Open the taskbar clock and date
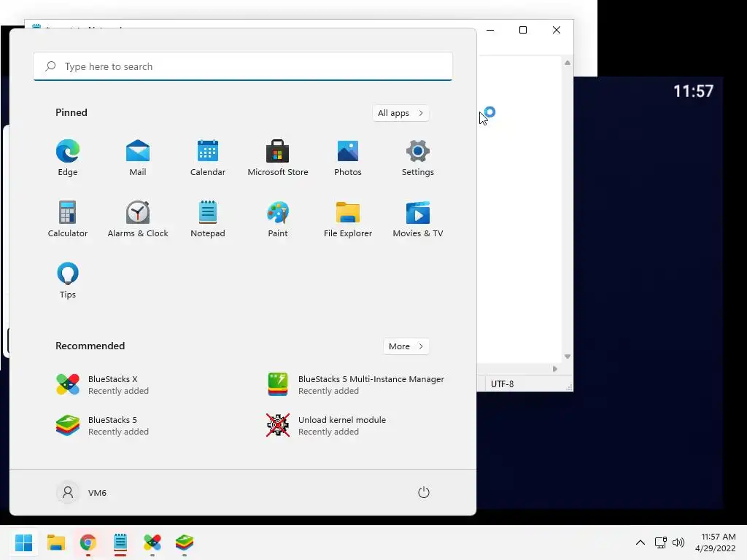Image resolution: width=747 pixels, height=560 pixels. point(716,542)
